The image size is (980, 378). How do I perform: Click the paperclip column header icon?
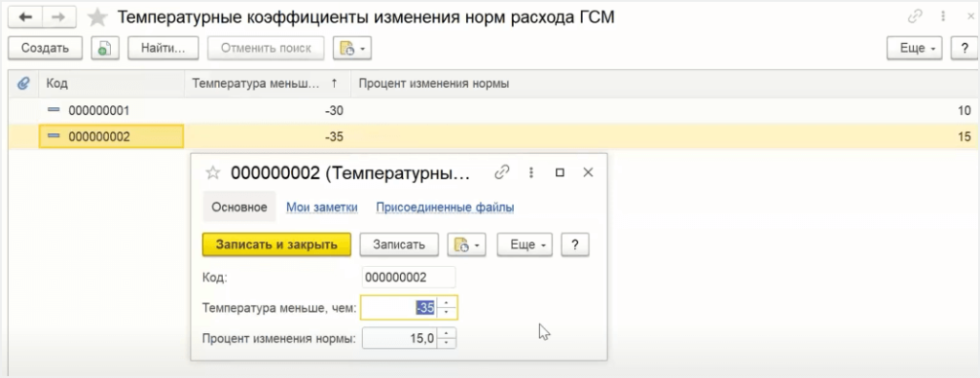[23, 83]
